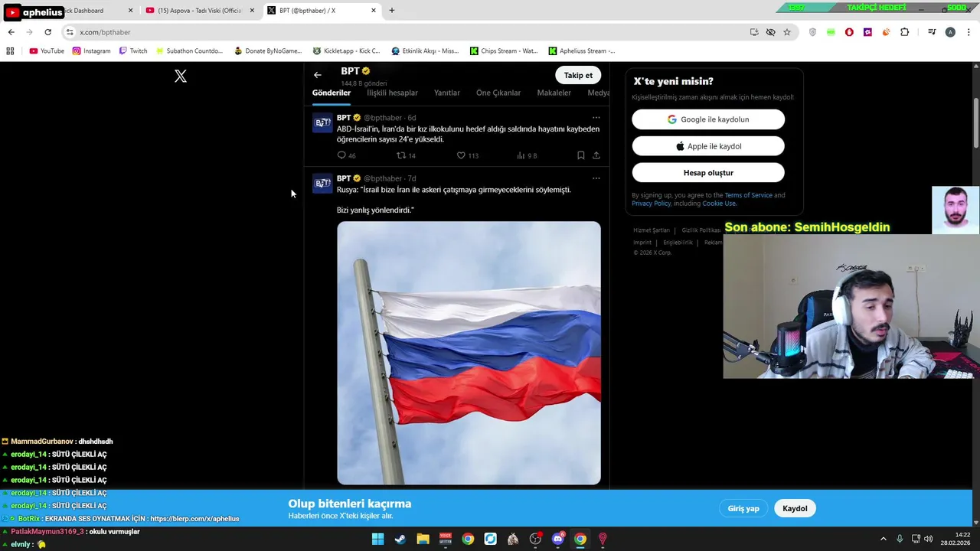Expand the system tray hidden icons chevron
This screenshot has height=551, width=980.
[883, 539]
